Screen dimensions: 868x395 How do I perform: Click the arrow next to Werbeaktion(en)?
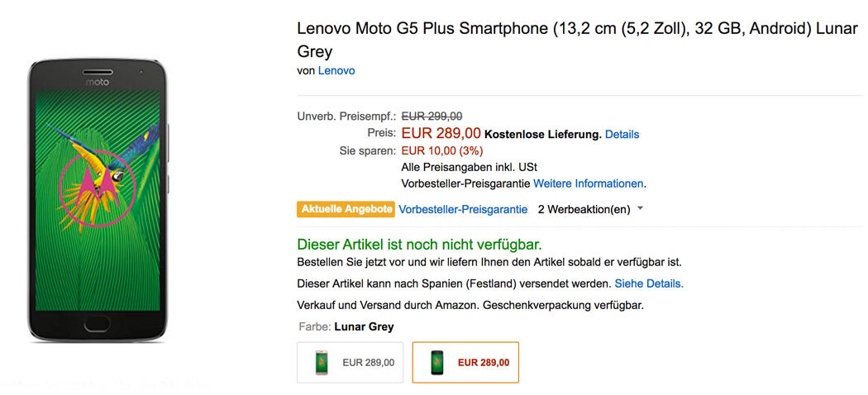[x=640, y=209]
